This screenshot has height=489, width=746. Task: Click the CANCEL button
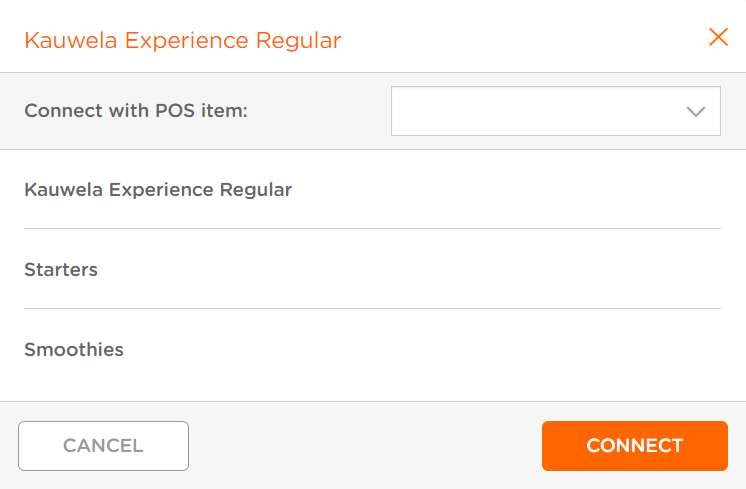click(x=103, y=446)
